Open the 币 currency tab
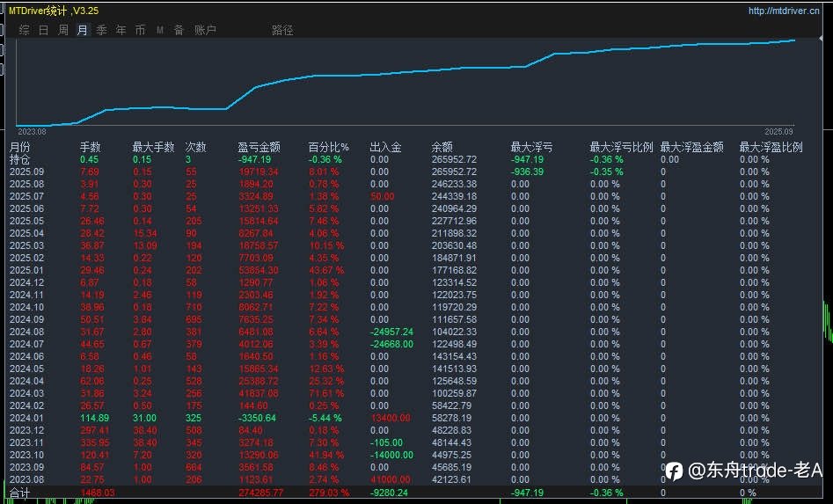This screenshot has width=833, height=504. click(x=140, y=30)
